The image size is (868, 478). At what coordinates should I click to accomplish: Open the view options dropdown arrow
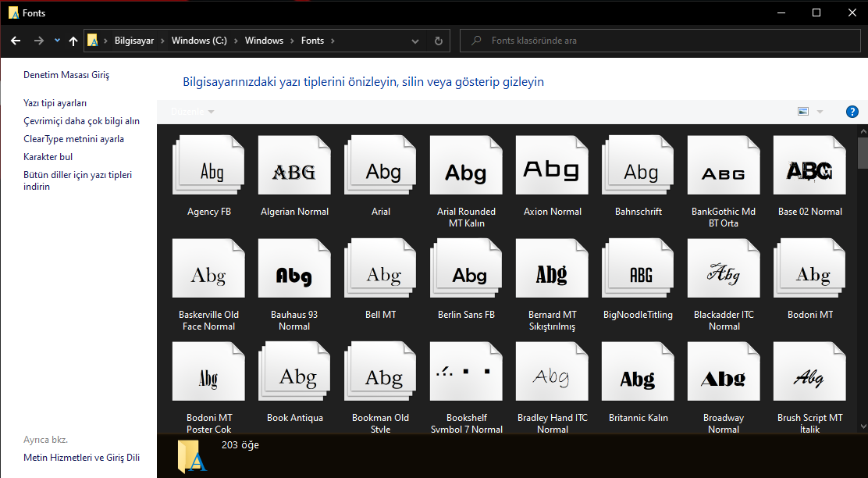820,112
